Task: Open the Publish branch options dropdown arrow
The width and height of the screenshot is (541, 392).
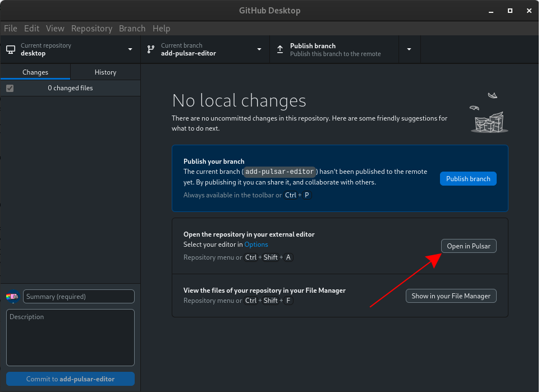Action: (x=409, y=49)
